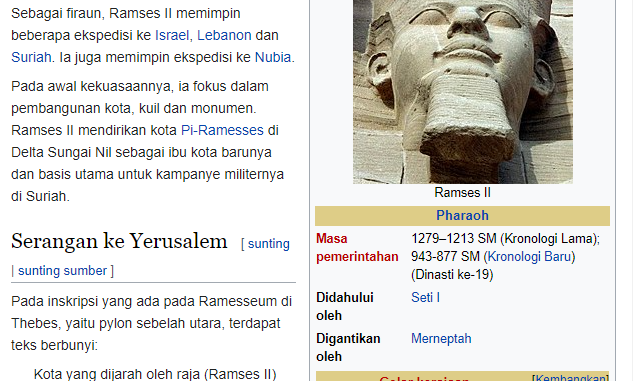Screen dimensions: 633x381
Task: Click the Masa pemerintahan label
Action: click(x=357, y=247)
